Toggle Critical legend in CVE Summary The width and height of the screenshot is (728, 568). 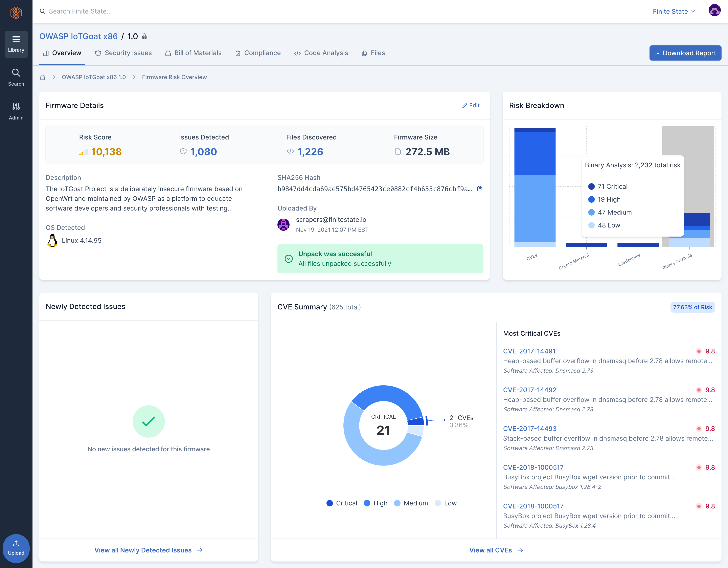342,503
